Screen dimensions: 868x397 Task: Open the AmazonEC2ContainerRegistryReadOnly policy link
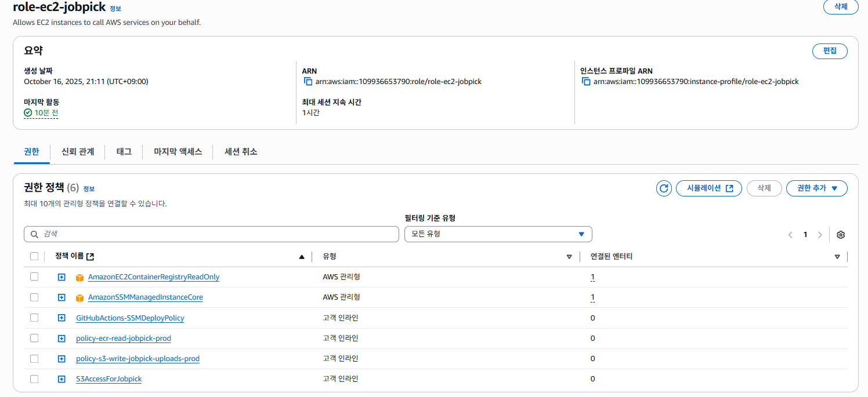pos(154,277)
